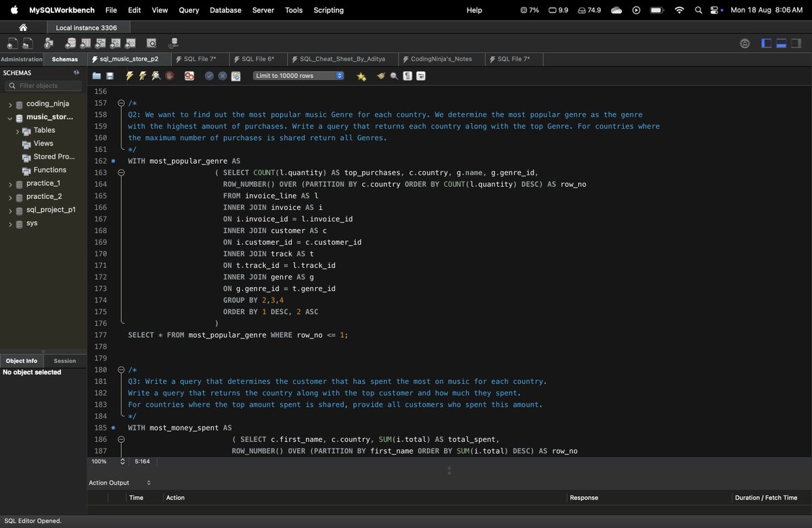The image size is (812, 528).
Task: Select the Functions node in the tree
Action: click(x=49, y=170)
